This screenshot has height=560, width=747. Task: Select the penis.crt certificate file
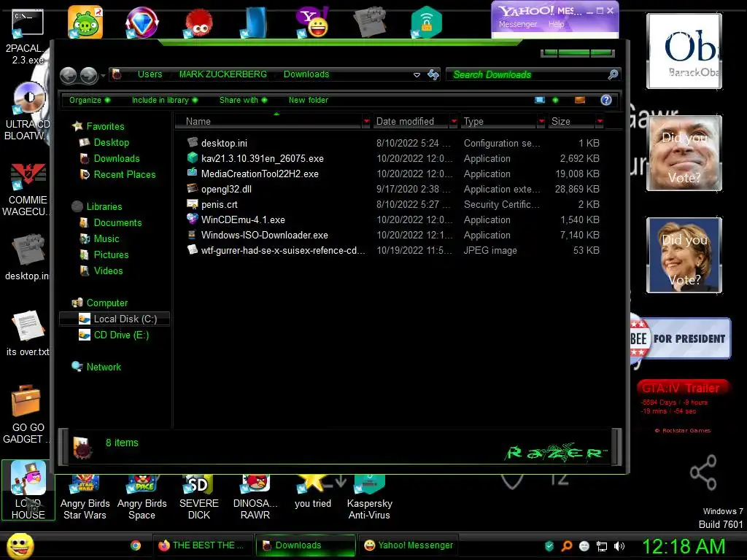219,204
